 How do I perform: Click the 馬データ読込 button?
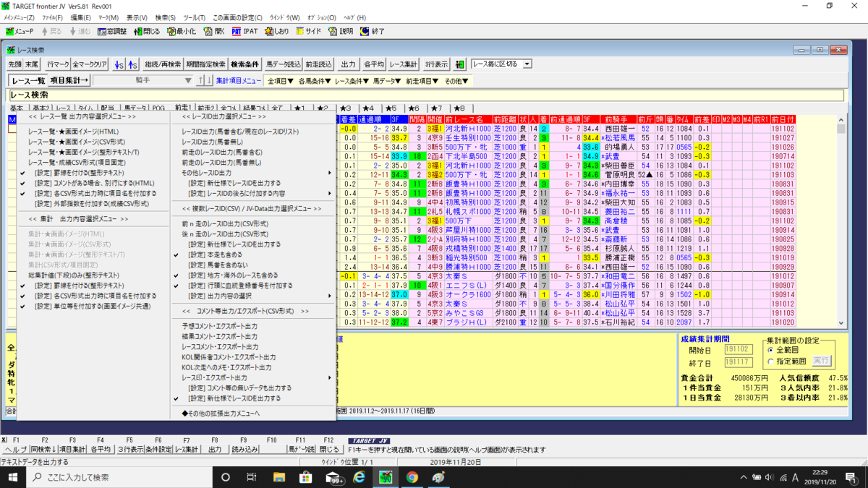tap(283, 64)
